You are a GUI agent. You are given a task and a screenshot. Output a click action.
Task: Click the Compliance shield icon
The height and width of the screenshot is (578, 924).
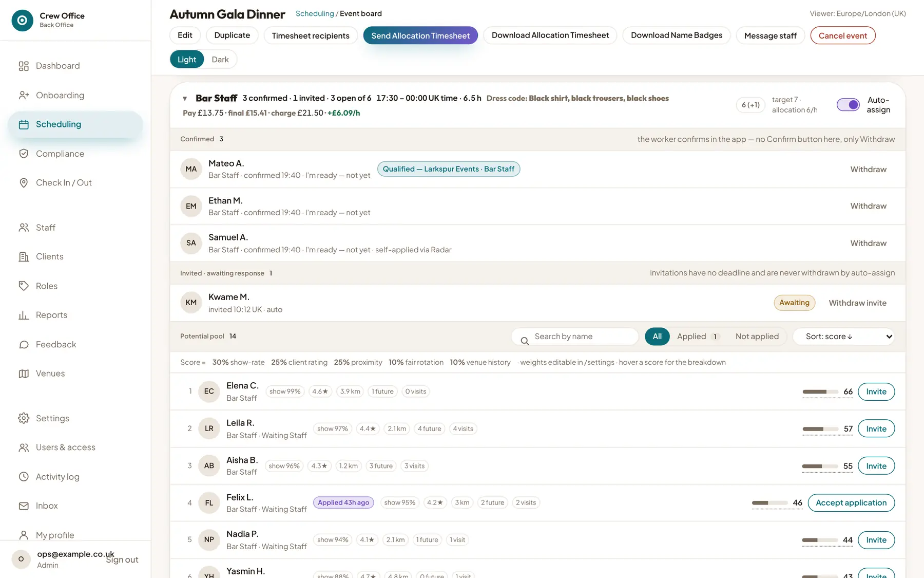click(x=24, y=154)
